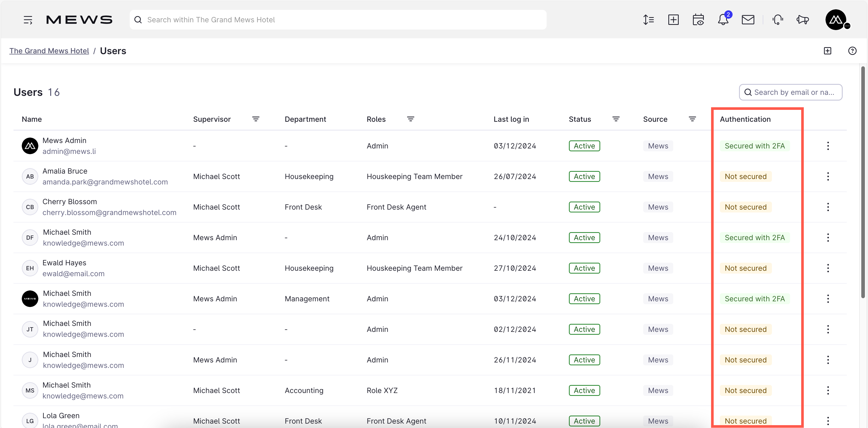Add a new user via the plus icon

point(828,51)
